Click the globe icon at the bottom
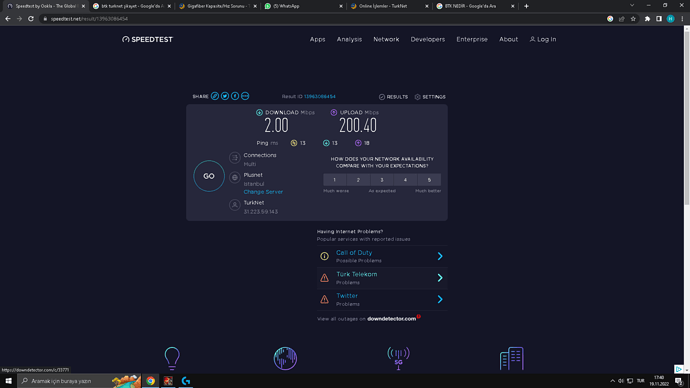 (x=285, y=358)
